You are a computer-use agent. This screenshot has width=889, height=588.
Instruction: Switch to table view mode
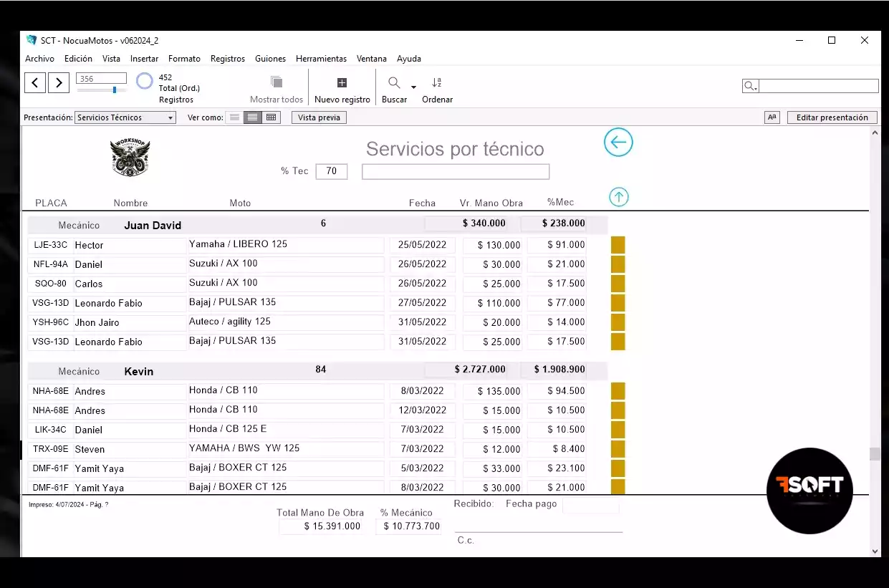coord(271,117)
